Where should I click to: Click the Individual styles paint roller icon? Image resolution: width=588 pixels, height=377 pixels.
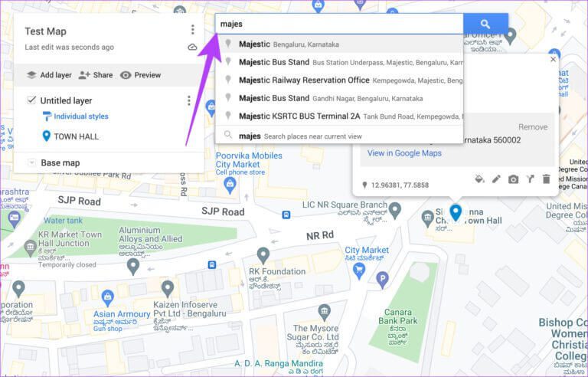(47, 116)
